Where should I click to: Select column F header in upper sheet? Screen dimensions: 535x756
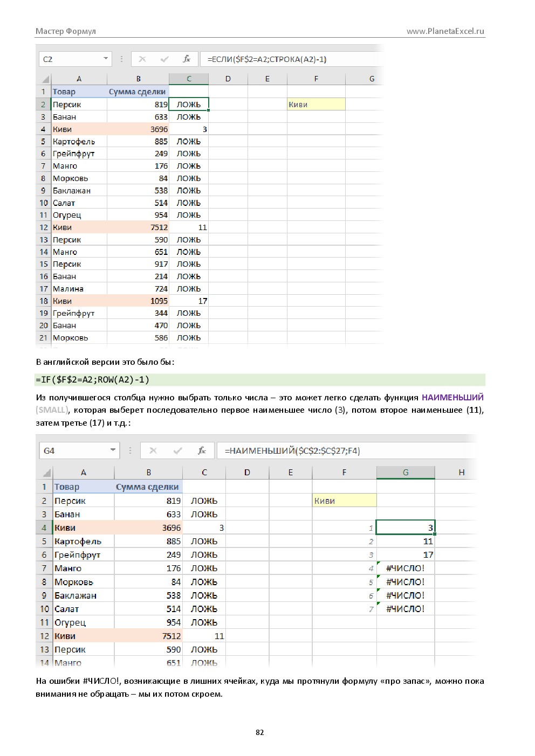(316, 79)
